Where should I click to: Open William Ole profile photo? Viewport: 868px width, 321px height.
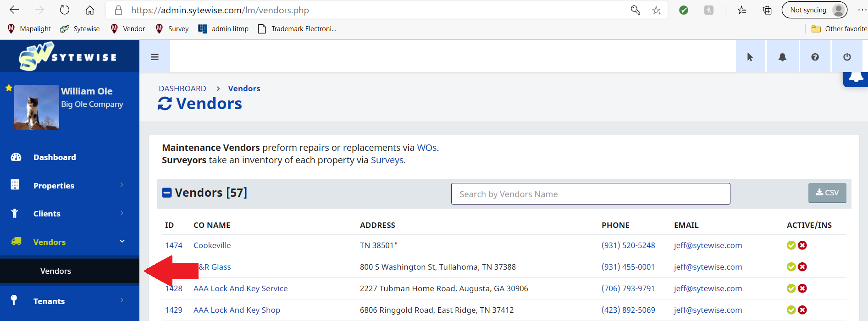[x=37, y=107]
